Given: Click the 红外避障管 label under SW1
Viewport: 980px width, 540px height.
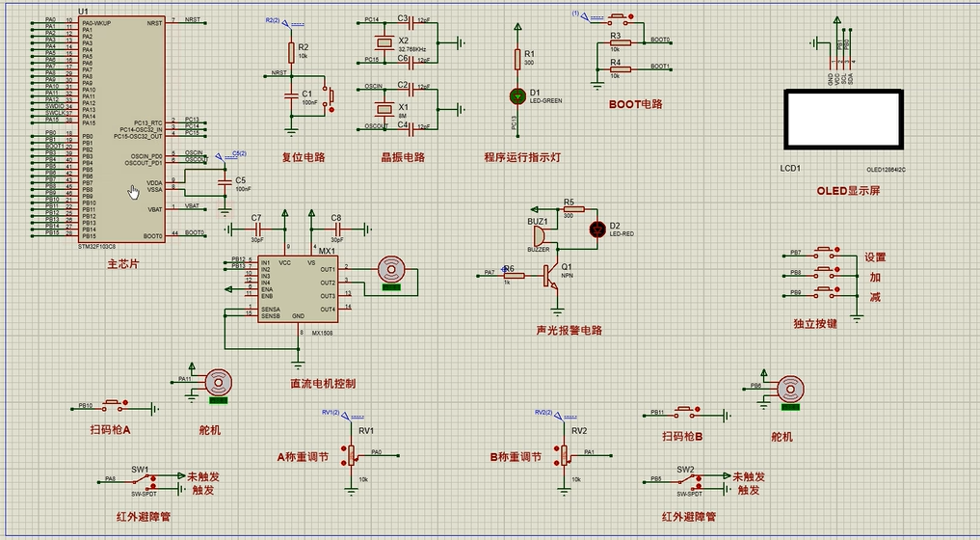Looking at the screenshot, I should click(x=144, y=516).
